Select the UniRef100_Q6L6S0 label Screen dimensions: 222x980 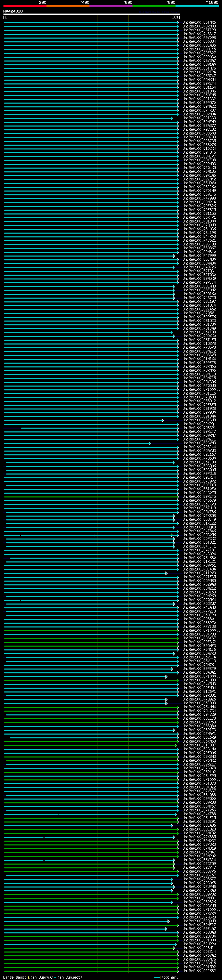click(199, 558)
